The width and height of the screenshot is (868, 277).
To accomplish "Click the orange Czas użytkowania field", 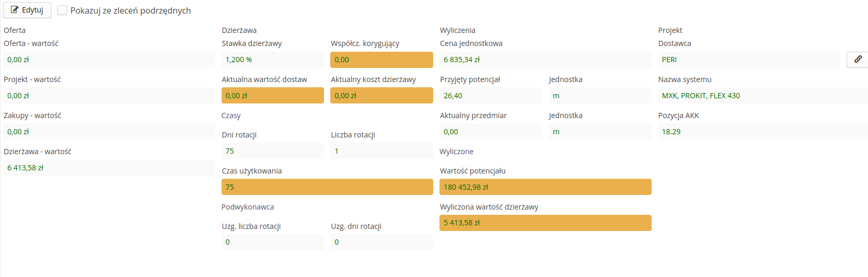I will [327, 187].
